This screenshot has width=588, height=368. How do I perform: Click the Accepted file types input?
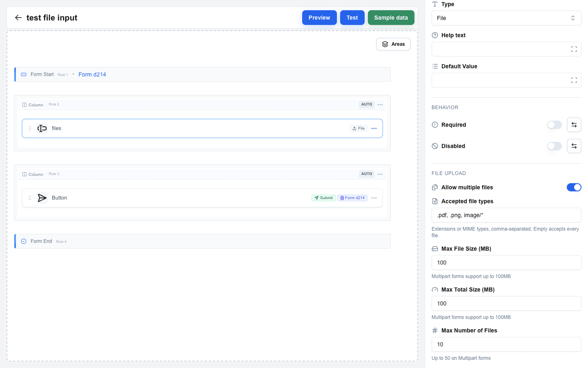506,215
